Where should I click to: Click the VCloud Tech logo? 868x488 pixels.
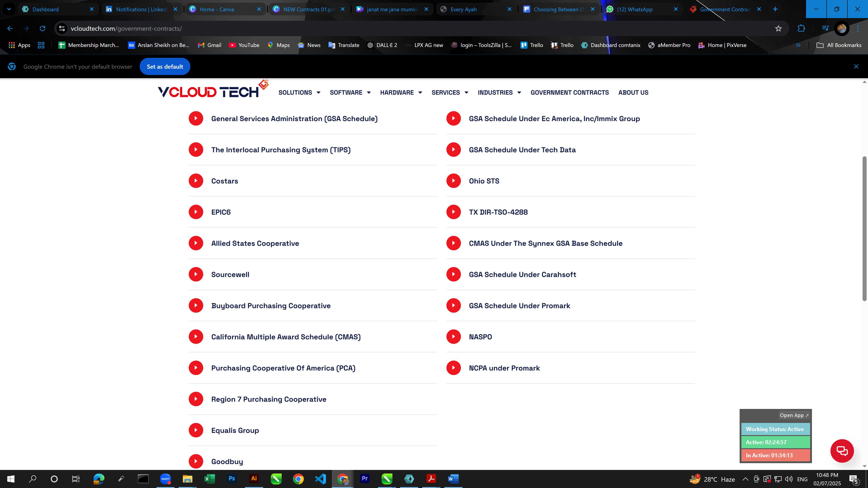[x=213, y=89]
